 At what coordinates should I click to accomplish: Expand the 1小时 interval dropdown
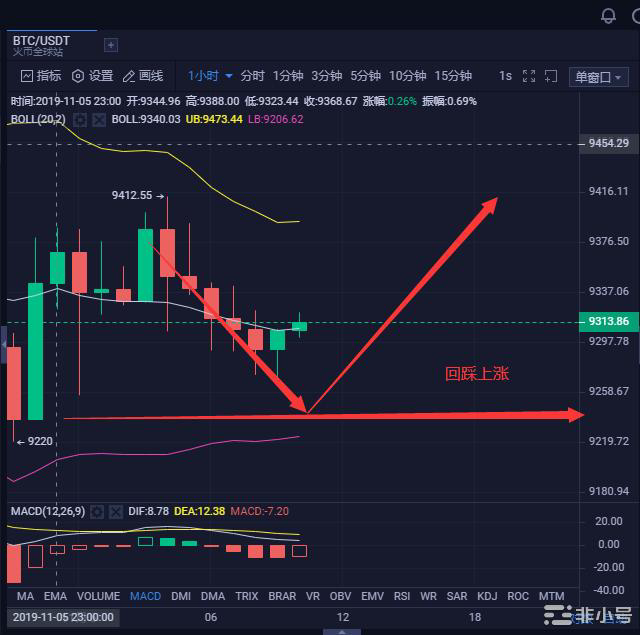coord(210,76)
